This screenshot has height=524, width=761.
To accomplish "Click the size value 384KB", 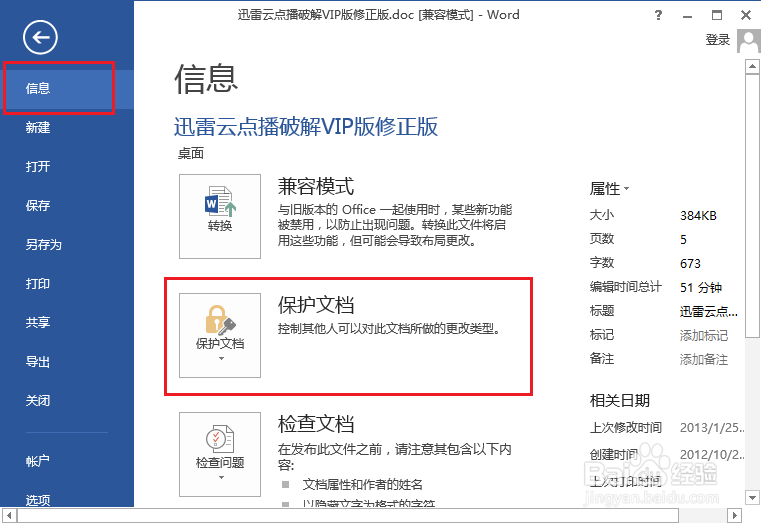I will [698, 216].
